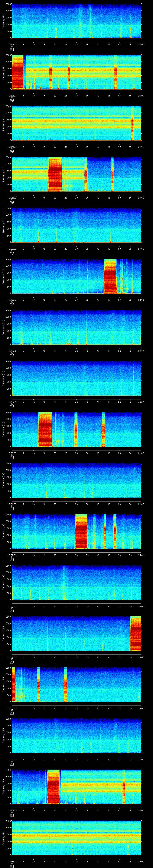
Task: Click the burst near 56 s in the 10:24 panel
Action: [x=133, y=123]
